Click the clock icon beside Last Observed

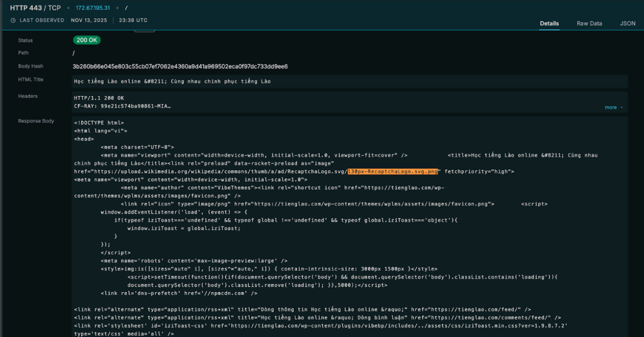pos(13,20)
